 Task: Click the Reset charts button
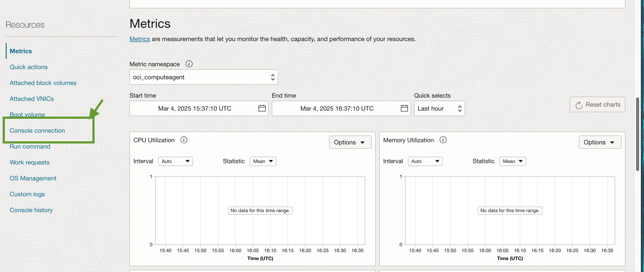point(597,105)
